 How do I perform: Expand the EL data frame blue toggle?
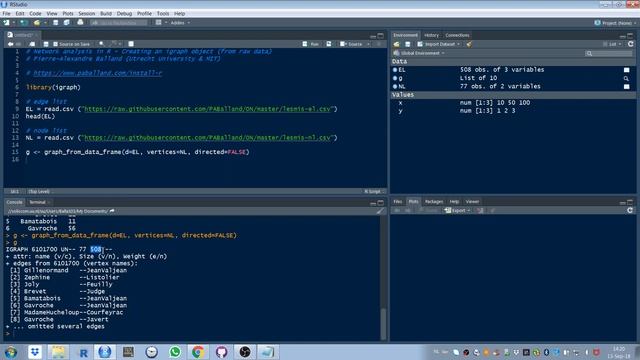click(395, 70)
